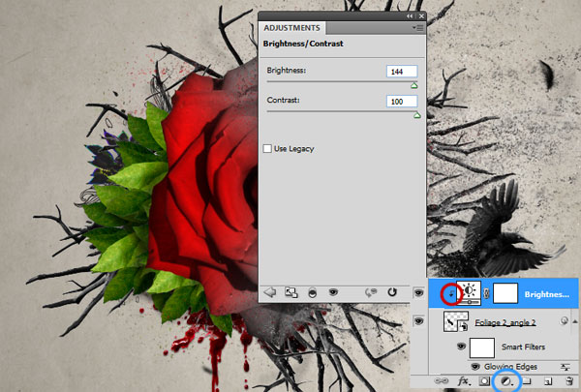
Task: Enable the Use Legacy checkbox
Action: click(x=268, y=148)
